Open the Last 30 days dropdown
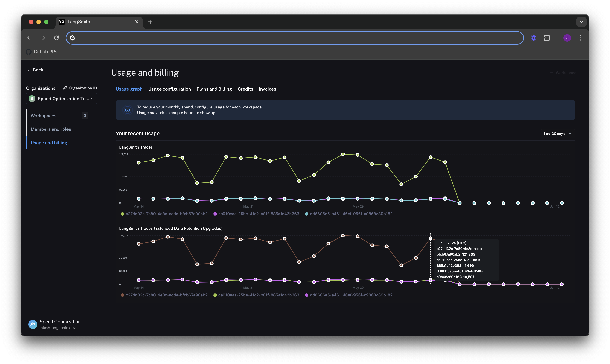Image resolution: width=610 pixels, height=364 pixels. coord(557,134)
